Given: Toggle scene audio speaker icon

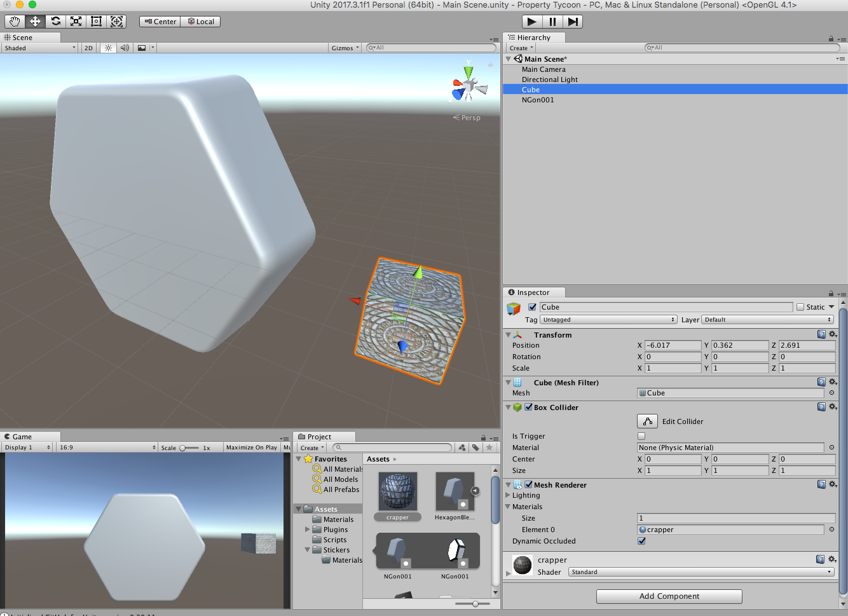Looking at the screenshot, I should [x=125, y=48].
